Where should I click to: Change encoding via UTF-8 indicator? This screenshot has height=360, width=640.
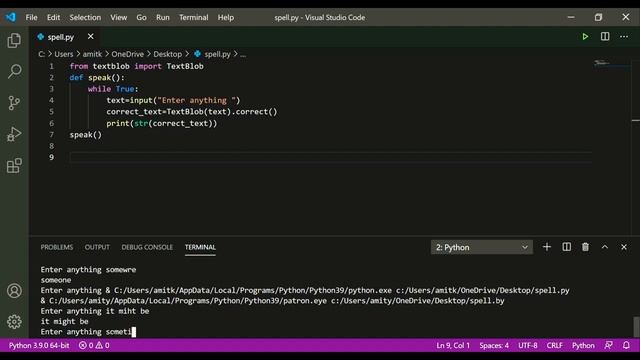(x=528, y=345)
